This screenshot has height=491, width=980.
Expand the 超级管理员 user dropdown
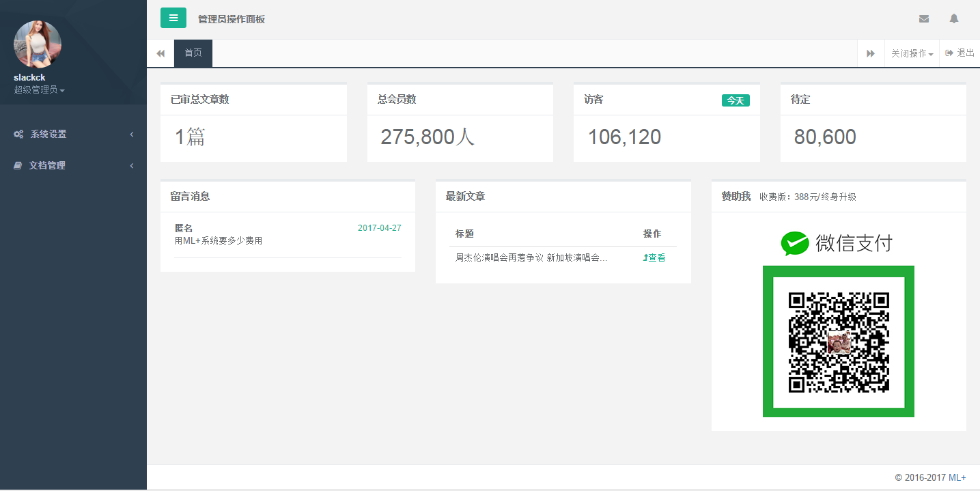(x=39, y=90)
